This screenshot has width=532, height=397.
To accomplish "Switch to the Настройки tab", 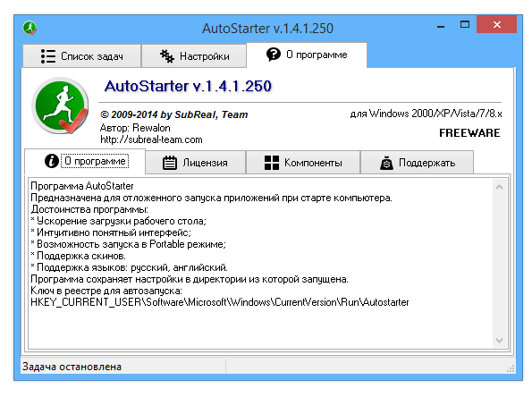I will [x=194, y=56].
